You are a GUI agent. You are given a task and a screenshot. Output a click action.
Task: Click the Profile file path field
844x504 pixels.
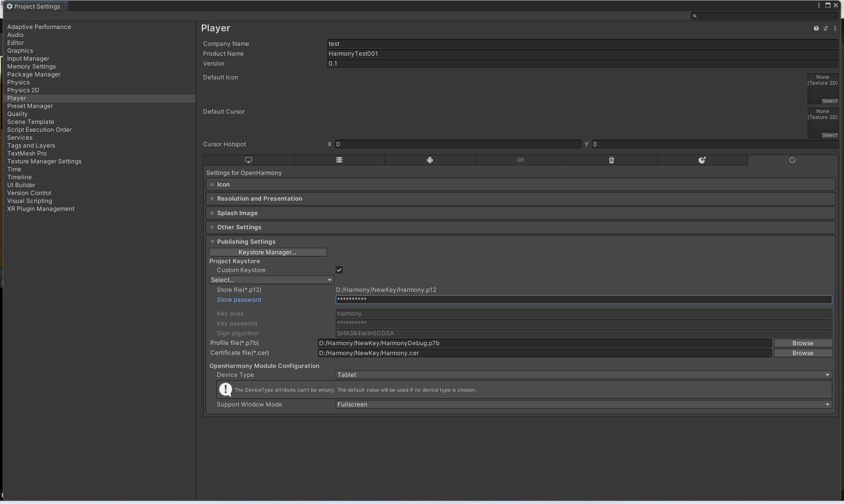pyautogui.click(x=545, y=343)
